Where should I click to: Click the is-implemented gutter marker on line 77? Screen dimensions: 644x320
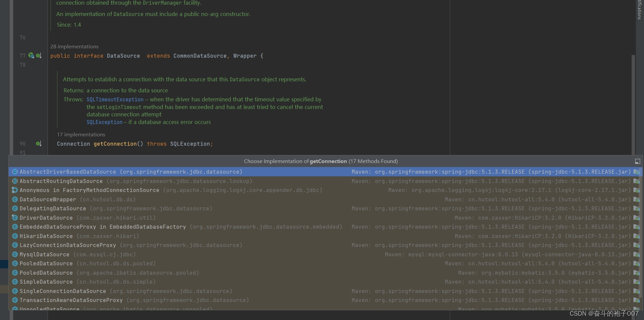(39, 56)
